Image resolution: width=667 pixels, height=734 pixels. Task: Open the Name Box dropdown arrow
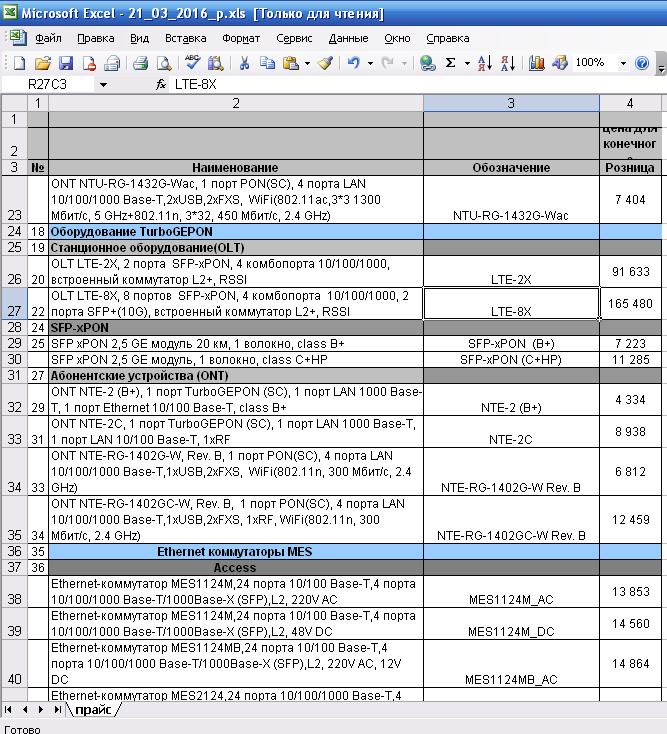[103, 85]
